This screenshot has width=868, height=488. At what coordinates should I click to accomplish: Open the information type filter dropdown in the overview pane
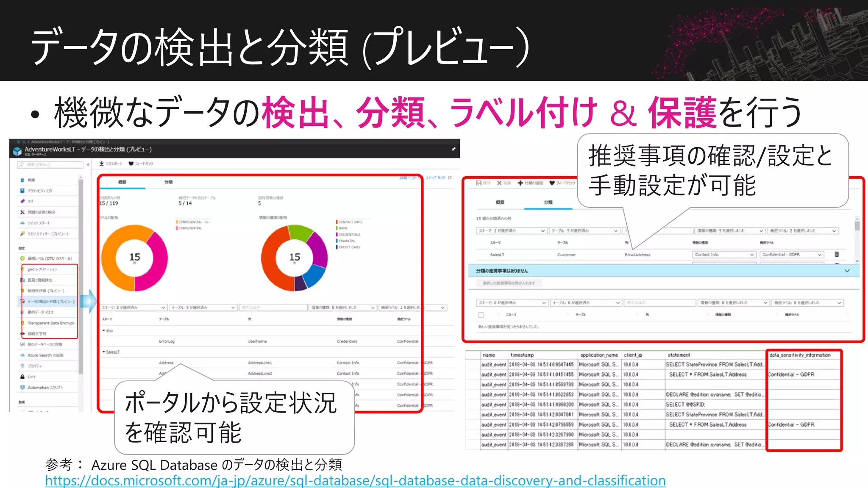[343, 308]
